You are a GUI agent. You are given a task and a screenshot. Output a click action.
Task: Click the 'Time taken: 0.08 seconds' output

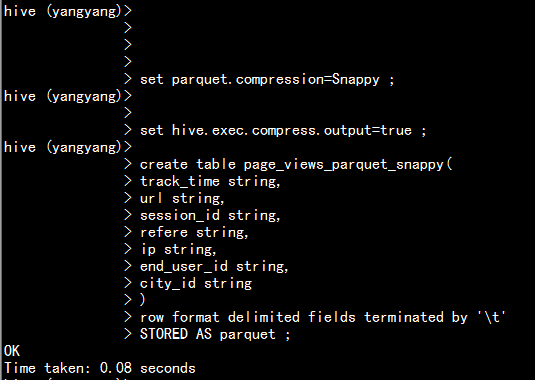(100, 368)
